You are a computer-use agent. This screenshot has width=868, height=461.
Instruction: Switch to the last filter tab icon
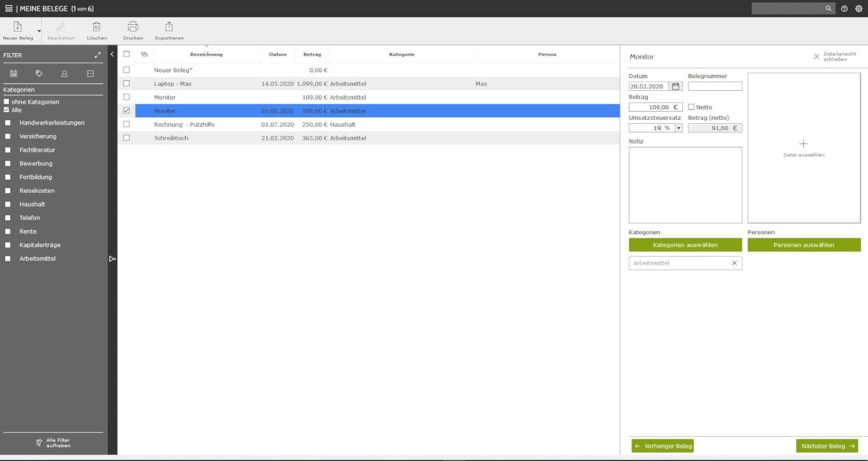90,73
